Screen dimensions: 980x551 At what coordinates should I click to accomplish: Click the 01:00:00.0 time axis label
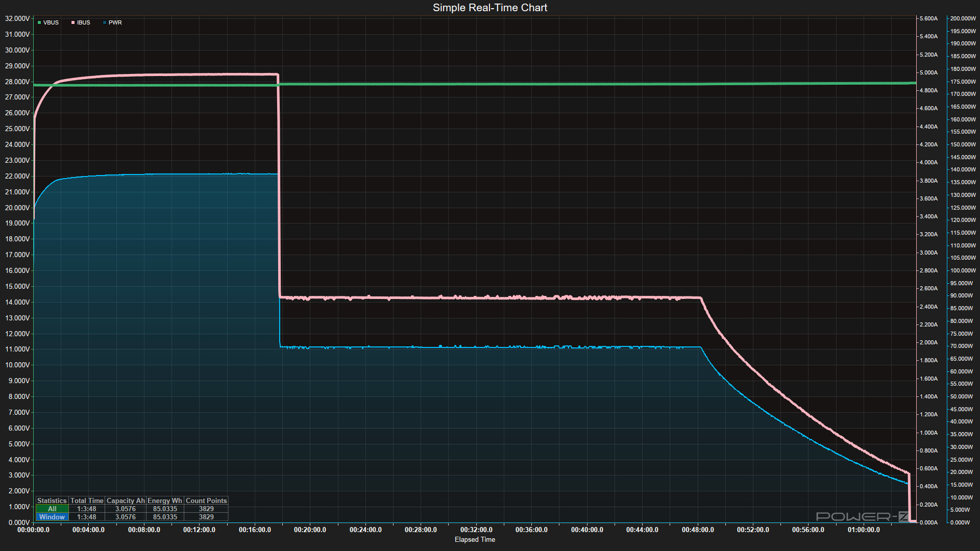(864, 530)
